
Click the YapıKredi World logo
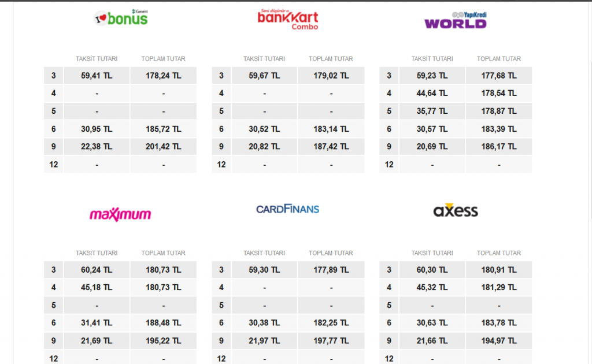pyautogui.click(x=456, y=21)
